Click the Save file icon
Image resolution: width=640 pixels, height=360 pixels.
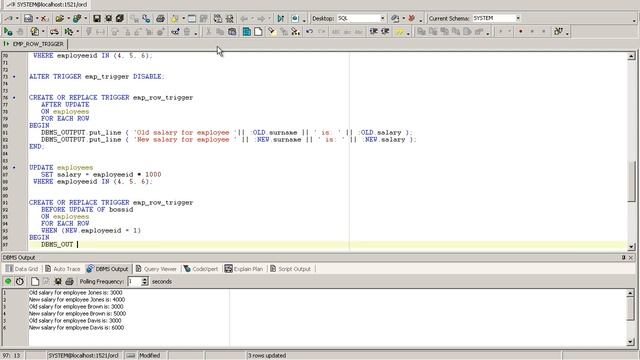97,18
